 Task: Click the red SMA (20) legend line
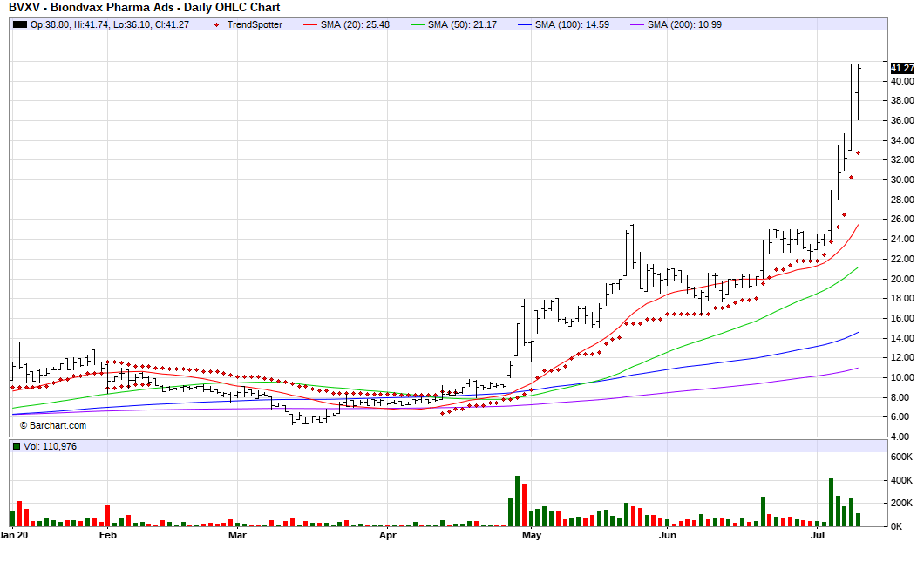[310, 24]
